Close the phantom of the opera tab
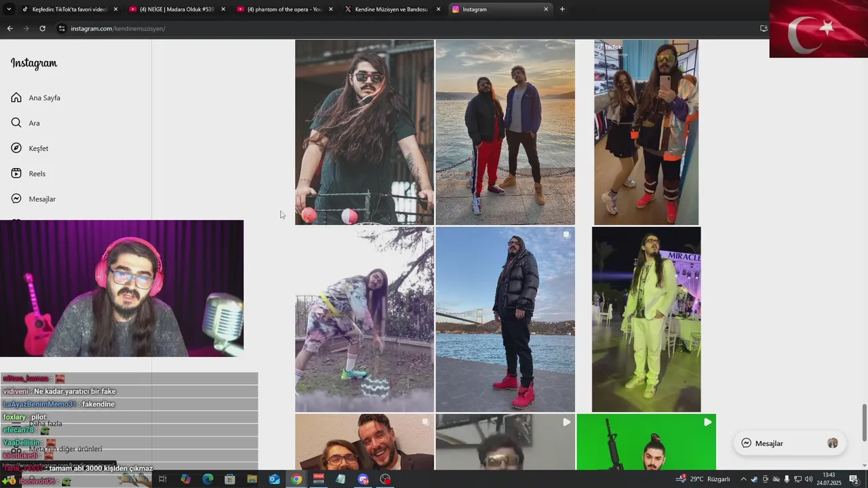 [331, 9]
